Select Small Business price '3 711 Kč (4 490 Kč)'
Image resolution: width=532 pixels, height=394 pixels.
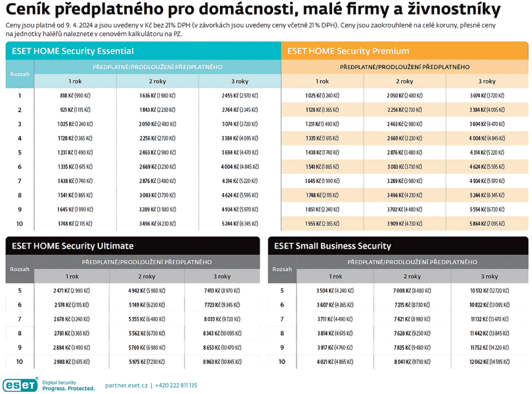335,319
